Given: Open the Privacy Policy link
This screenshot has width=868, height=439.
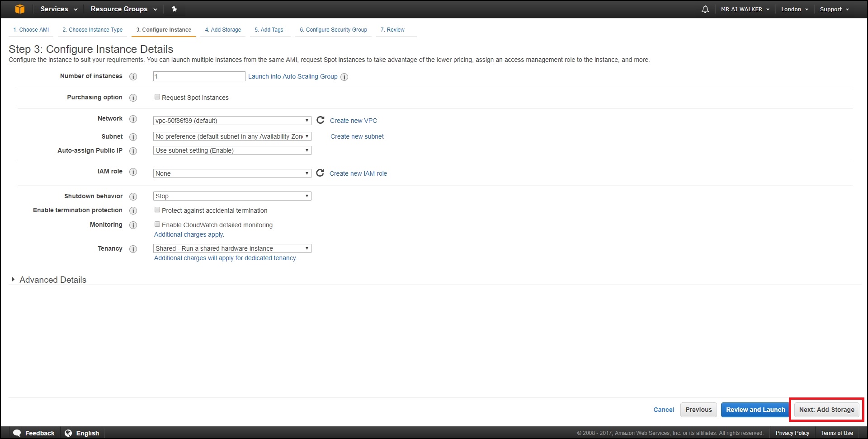Looking at the screenshot, I should [x=793, y=433].
